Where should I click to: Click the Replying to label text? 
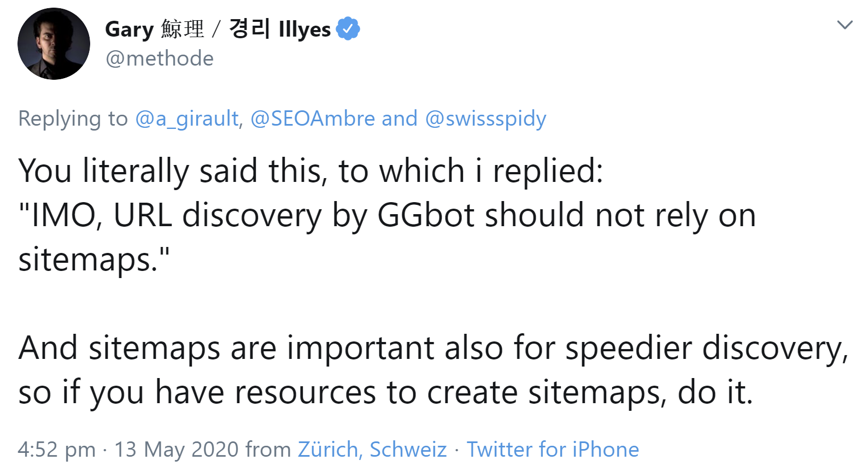[73, 119]
